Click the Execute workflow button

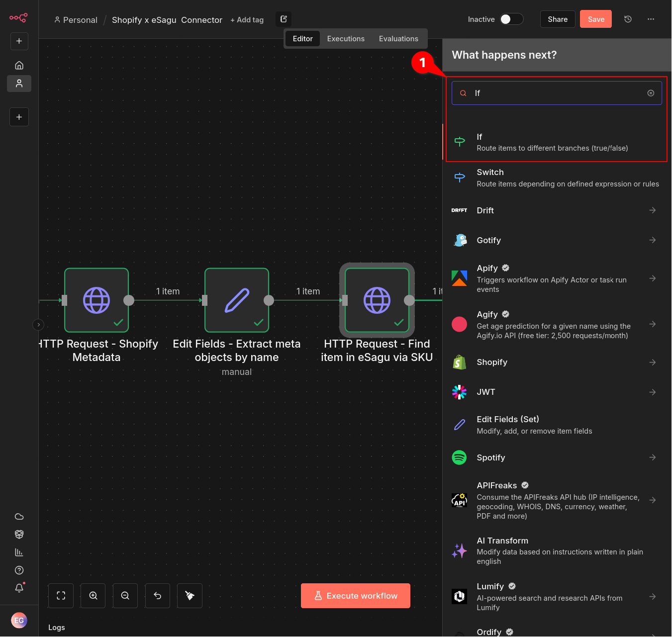pyautogui.click(x=356, y=596)
